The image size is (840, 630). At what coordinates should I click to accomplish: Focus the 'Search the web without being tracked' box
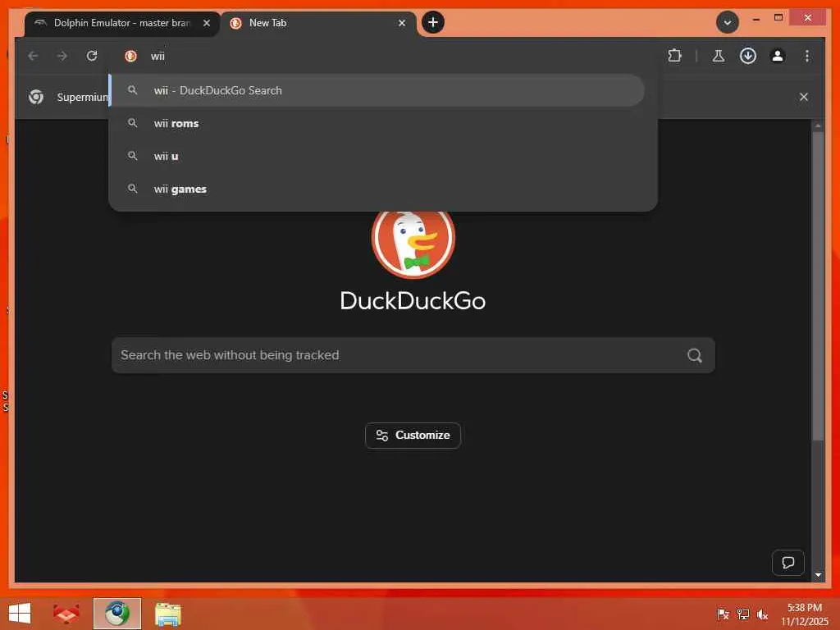pyautogui.click(x=413, y=355)
